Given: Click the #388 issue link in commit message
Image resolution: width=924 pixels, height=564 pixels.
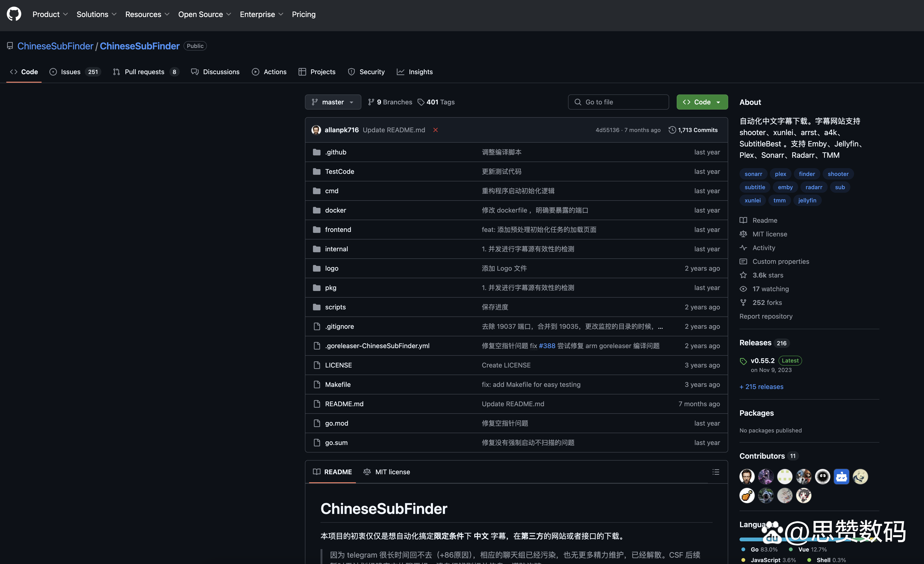Looking at the screenshot, I should (x=547, y=346).
